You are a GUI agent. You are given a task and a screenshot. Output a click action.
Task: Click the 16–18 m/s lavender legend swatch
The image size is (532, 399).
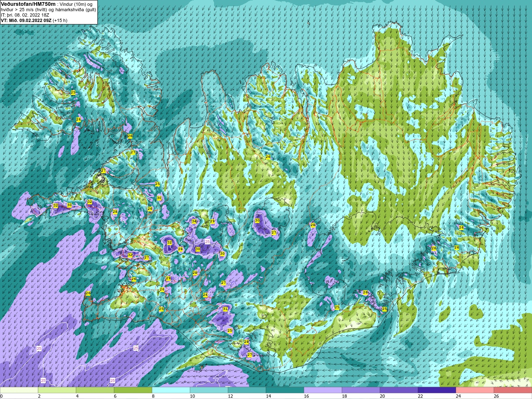tap(323, 390)
